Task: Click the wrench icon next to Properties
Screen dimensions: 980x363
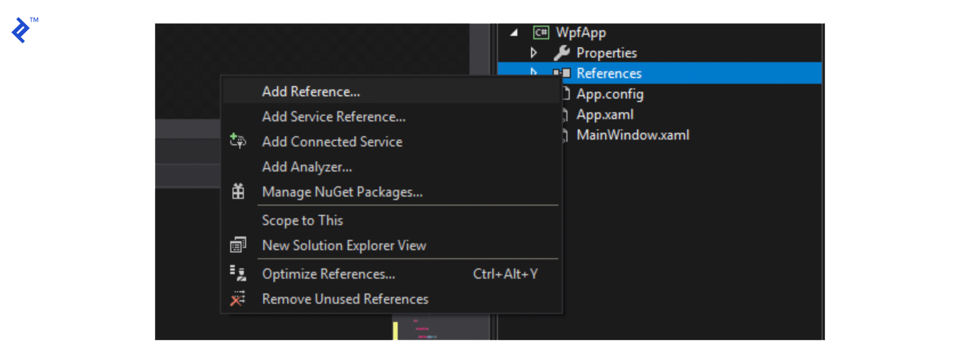Action: (561, 53)
